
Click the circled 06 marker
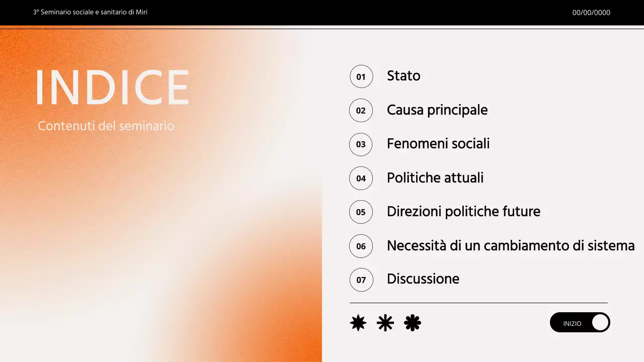tap(361, 246)
